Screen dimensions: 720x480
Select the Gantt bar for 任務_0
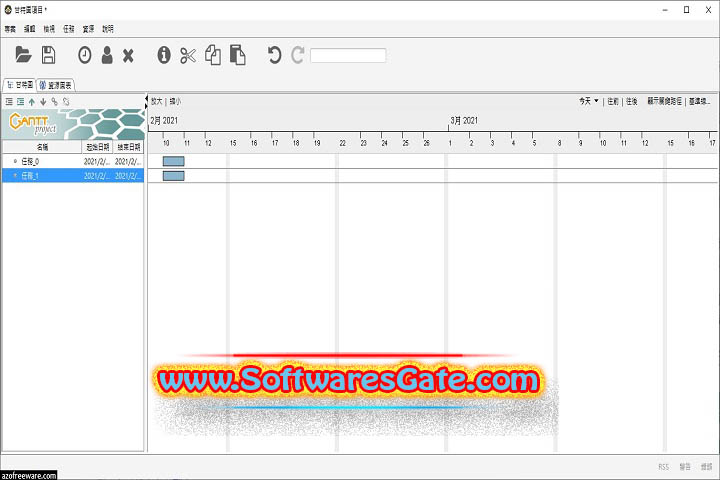coord(174,161)
